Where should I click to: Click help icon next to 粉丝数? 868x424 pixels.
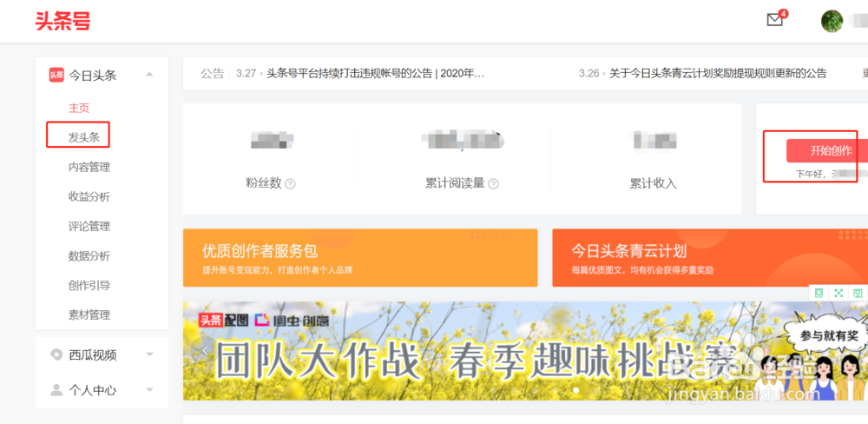(x=290, y=184)
